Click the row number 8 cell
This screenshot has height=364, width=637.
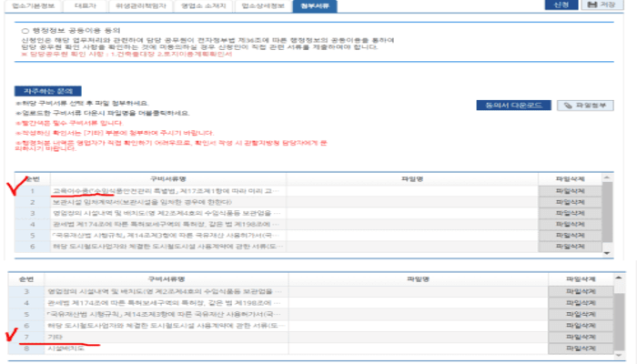(x=26, y=349)
